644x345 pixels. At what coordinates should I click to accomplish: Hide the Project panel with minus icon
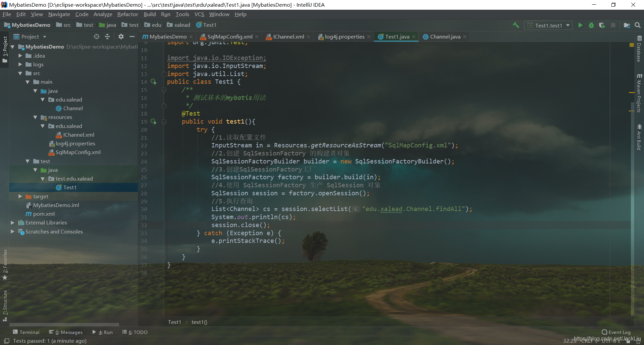pyautogui.click(x=132, y=37)
